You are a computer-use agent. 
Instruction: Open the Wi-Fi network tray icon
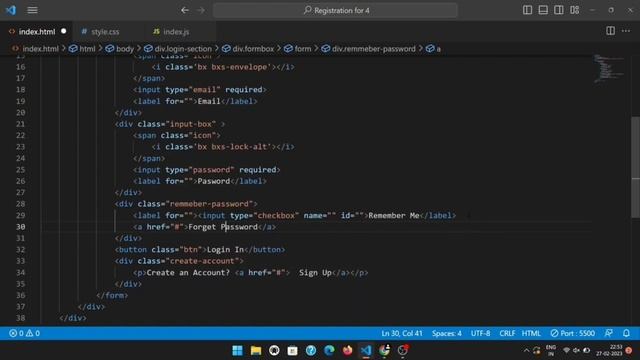point(566,350)
